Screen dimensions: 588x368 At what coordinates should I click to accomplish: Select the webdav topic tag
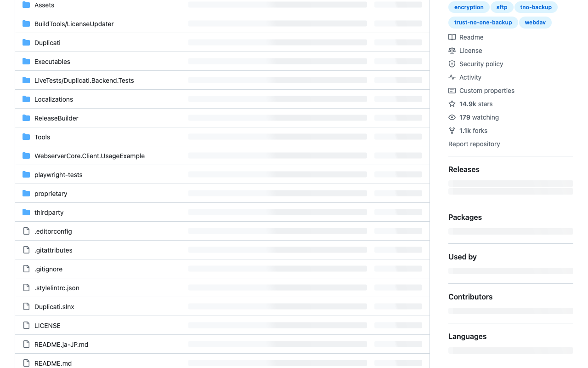535,23
